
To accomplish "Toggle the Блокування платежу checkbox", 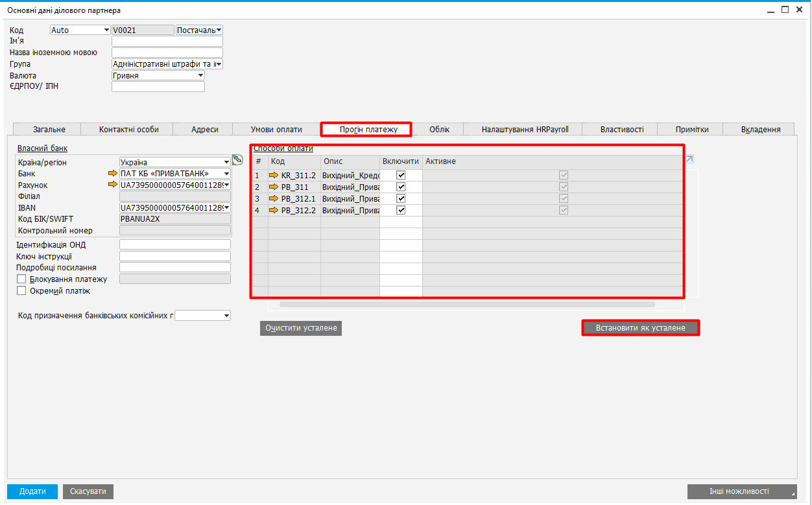I will pos(21,279).
